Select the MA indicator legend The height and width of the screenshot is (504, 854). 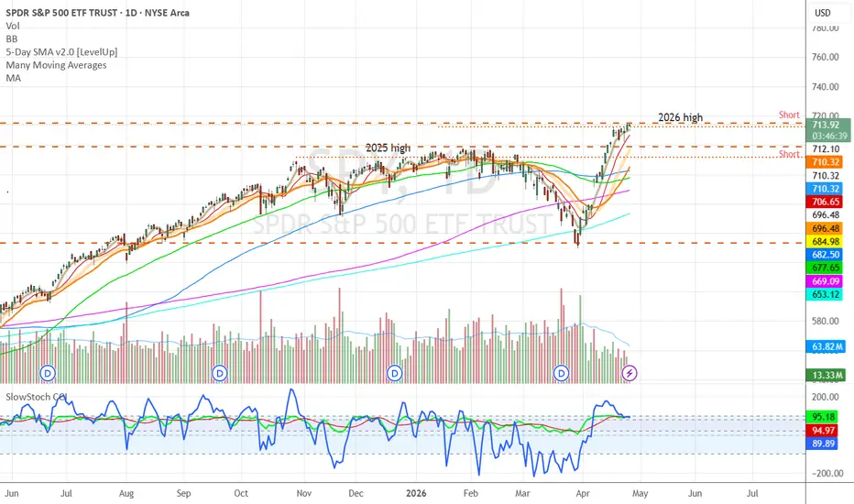13,78
